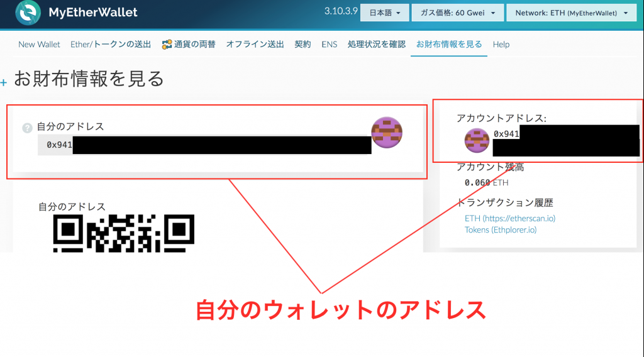Switch to 通貨の両替 tab

(189, 45)
